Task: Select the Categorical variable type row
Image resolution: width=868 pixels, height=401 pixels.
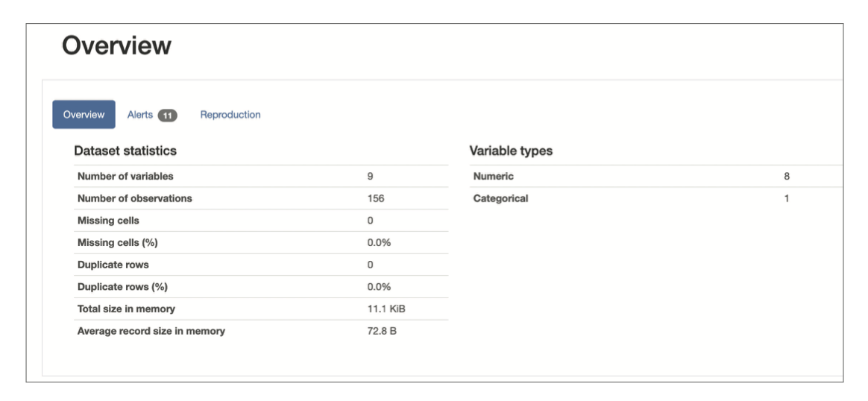Action: point(501,198)
